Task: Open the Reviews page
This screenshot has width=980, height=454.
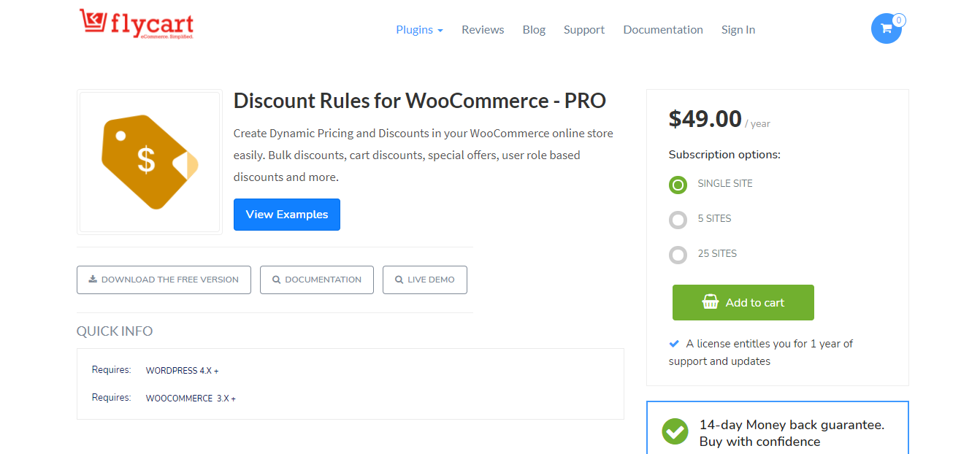Action: click(x=483, y=29)
